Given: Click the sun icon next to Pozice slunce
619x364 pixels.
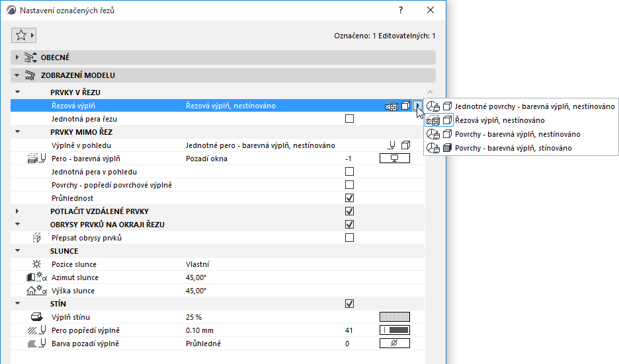Looking at the screenshot, I should click(37, 264).
